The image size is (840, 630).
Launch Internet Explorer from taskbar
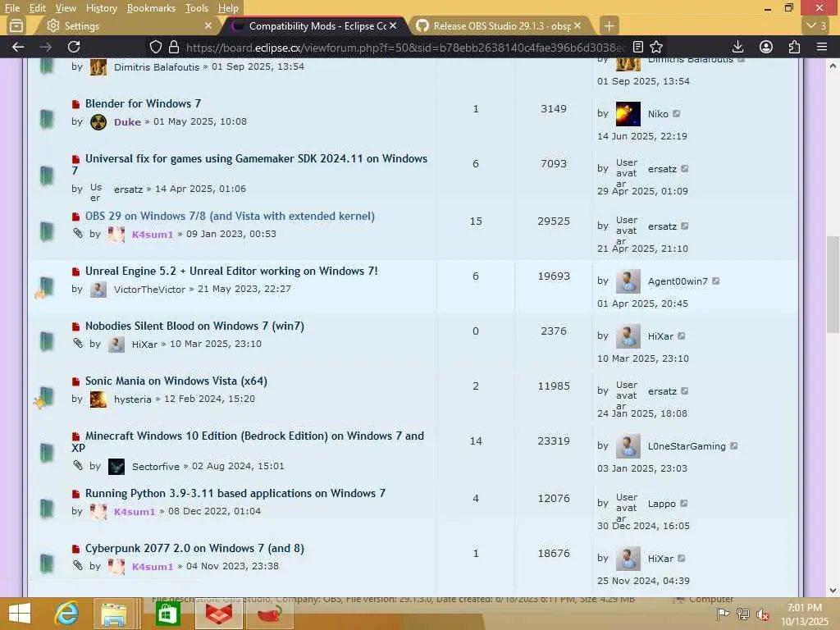[x=66, y=614]
